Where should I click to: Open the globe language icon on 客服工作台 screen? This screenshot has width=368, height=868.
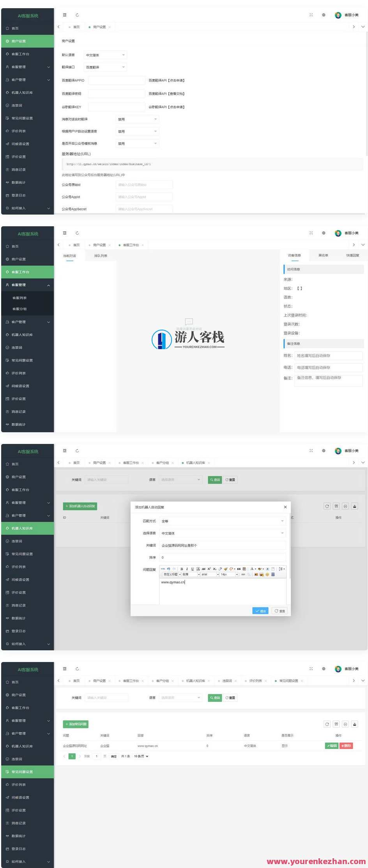tap(324, 233)
